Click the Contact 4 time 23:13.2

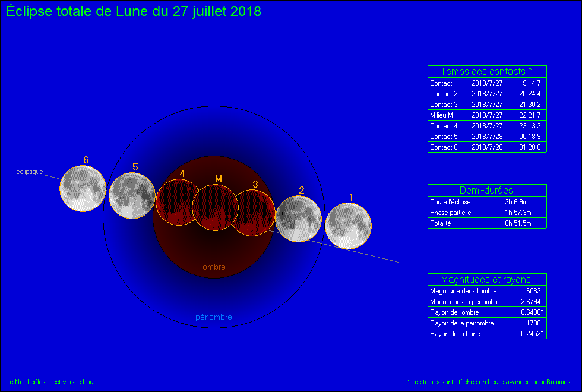[x=530, y=126]
